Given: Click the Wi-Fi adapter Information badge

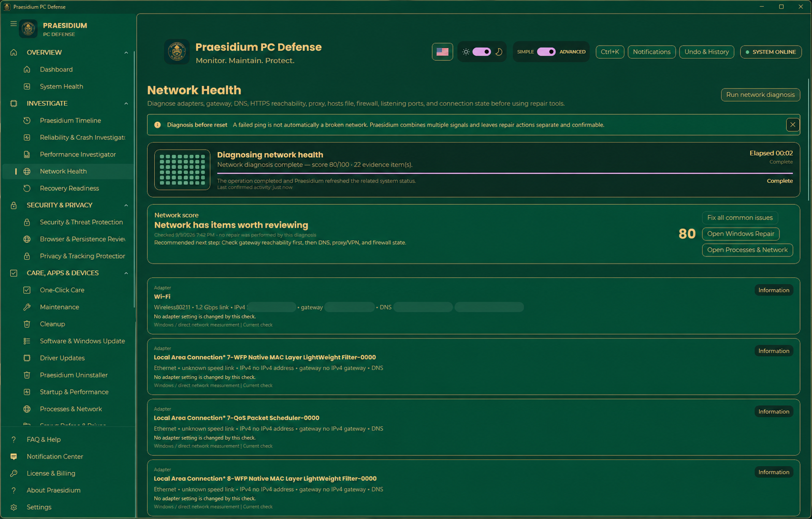Looking at the screenshot, I should pyautogui.click(x=774, y=290).
